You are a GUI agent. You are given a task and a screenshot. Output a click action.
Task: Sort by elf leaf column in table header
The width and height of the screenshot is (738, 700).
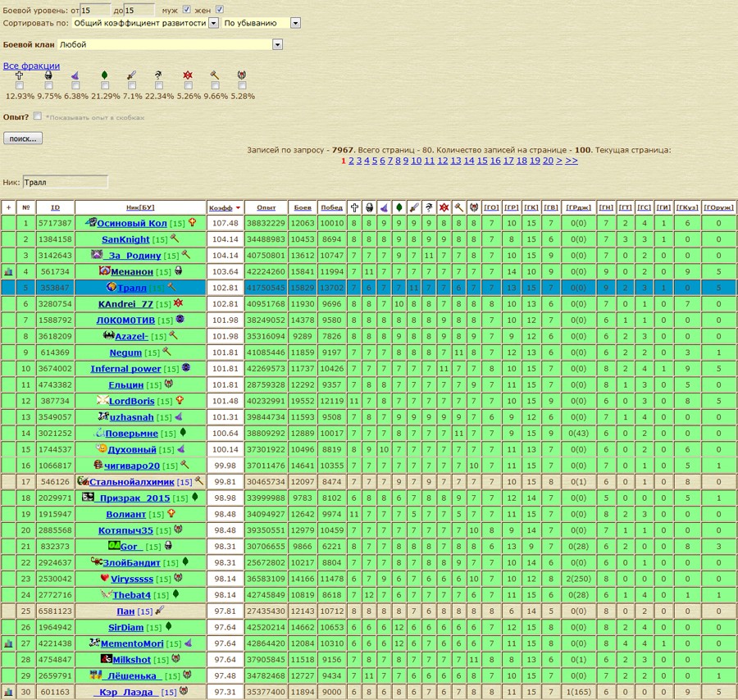point(399,207)
